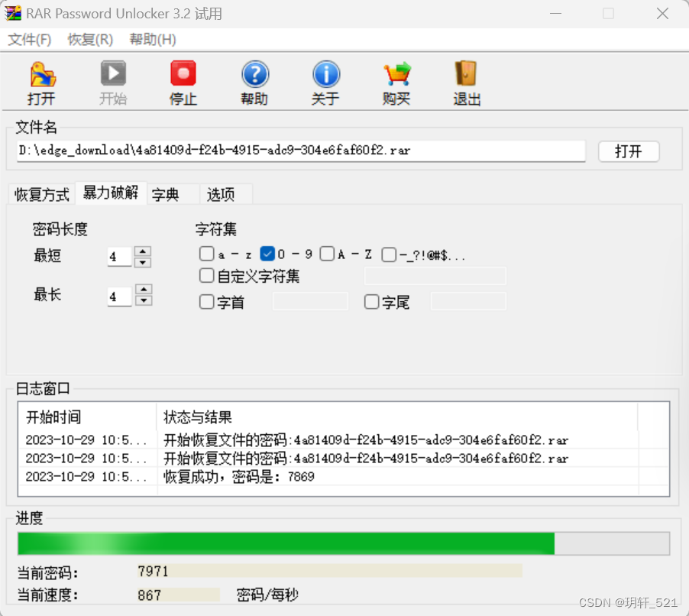This screenshot has width=689, height=616.
Task: Click the 打开 folder toolbar icon
Action: pos(43,74)
